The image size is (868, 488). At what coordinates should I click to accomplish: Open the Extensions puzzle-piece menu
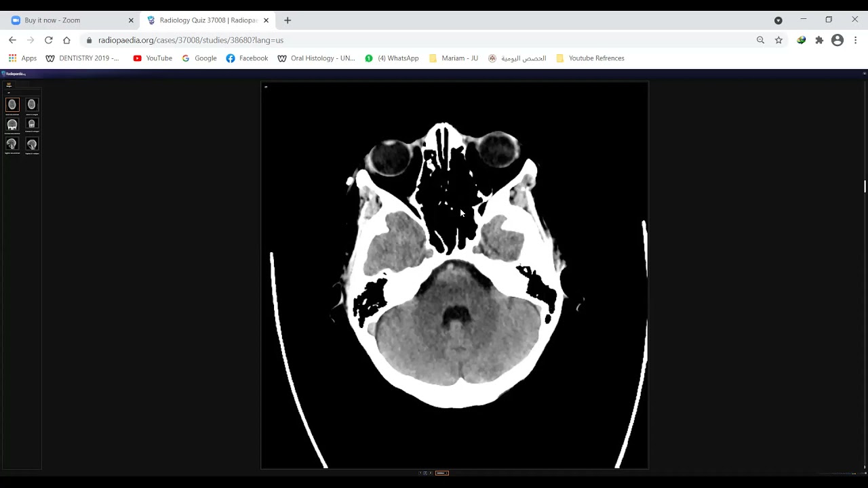pyautogui.click(x=819, y=40)
